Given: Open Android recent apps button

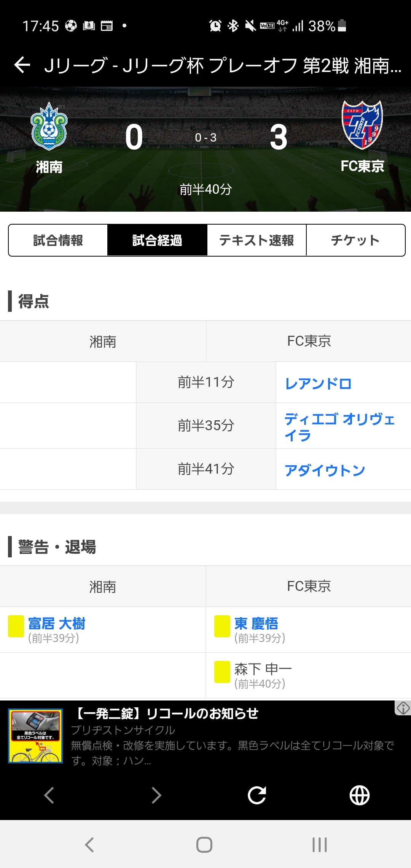Looking at the screenshot, I should click(x=319, y=844).
